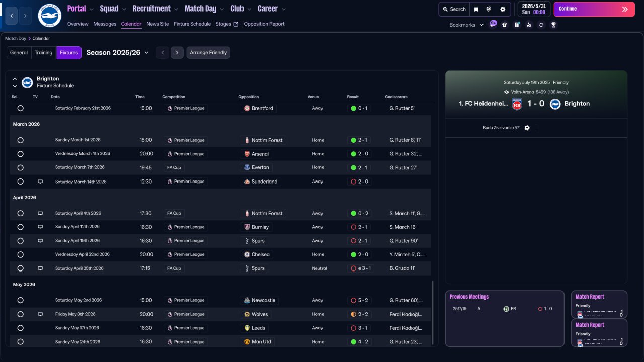Click the cog beside Budu Zivzivadze goal
The image size is (644, 362).
coord(527,128)
